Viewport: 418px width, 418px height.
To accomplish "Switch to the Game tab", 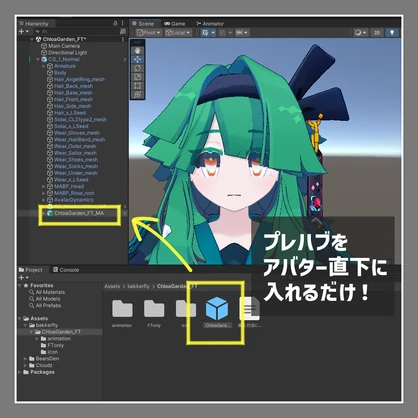I will [175, 23].
